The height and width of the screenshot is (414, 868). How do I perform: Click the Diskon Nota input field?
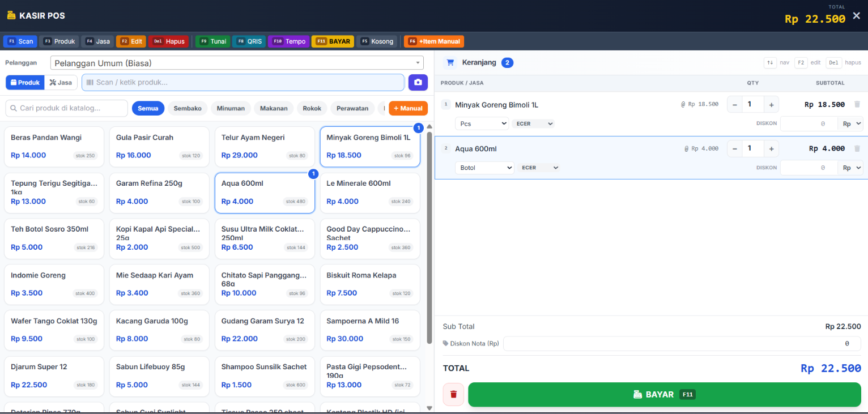[682, 343]
